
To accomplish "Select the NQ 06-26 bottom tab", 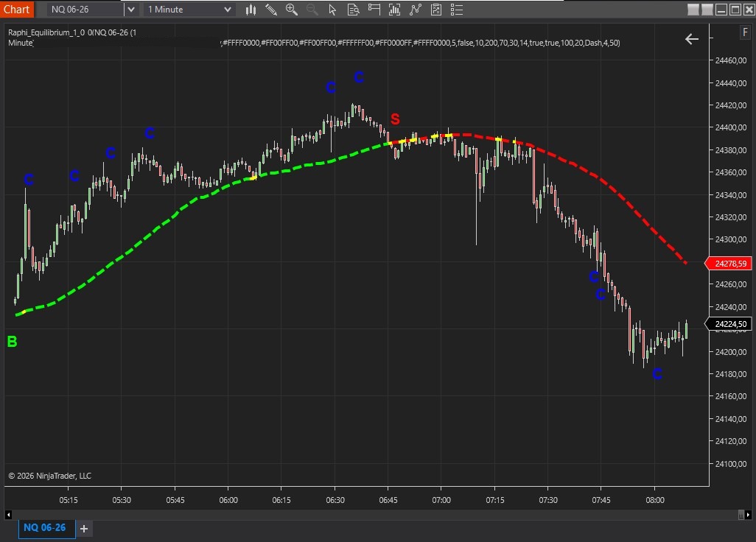I will click(44, 528).
